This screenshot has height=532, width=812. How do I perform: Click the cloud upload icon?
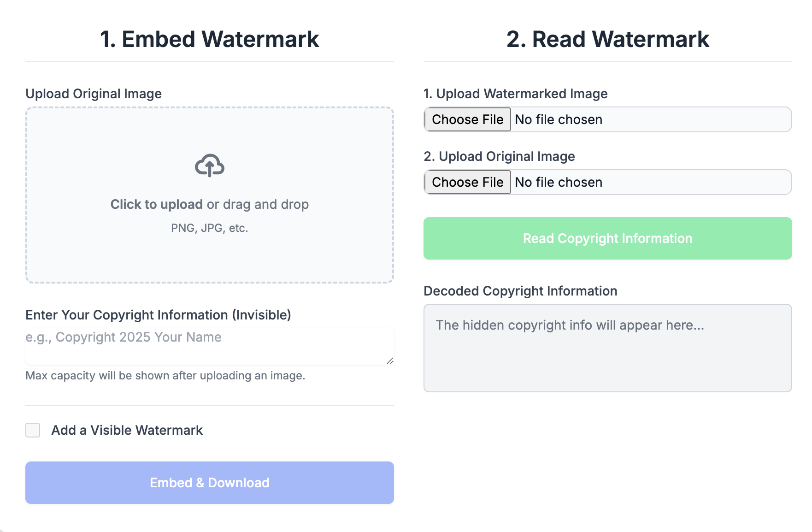pos(210,166)
